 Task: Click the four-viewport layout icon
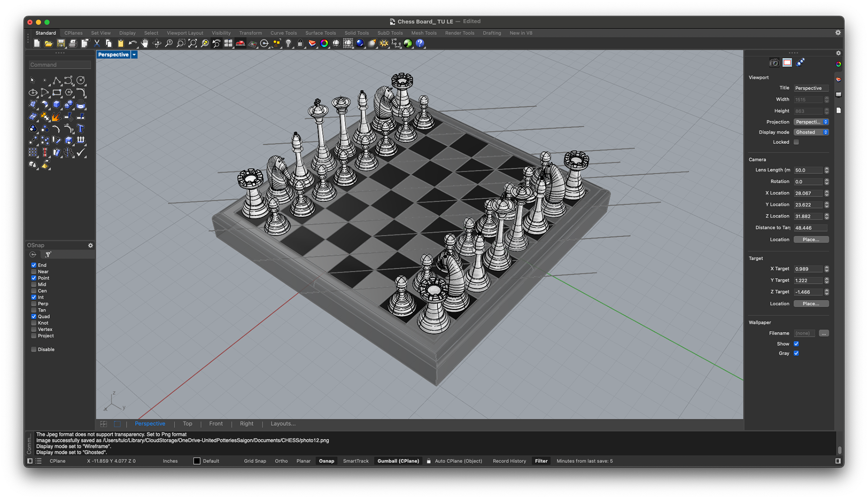click(228, 43)
